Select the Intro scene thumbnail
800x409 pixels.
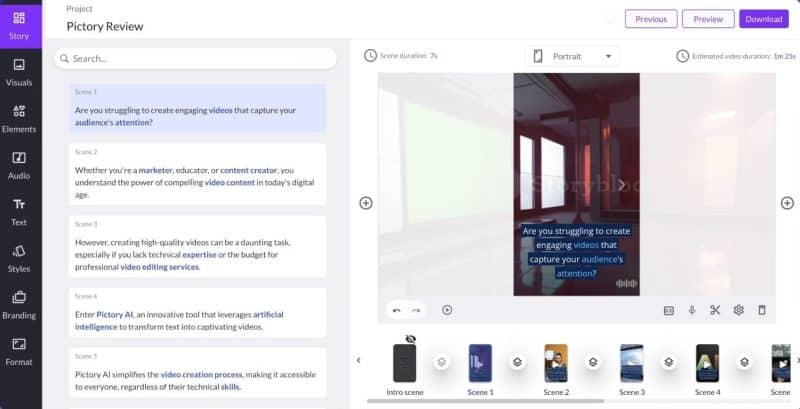pos(405,363)
